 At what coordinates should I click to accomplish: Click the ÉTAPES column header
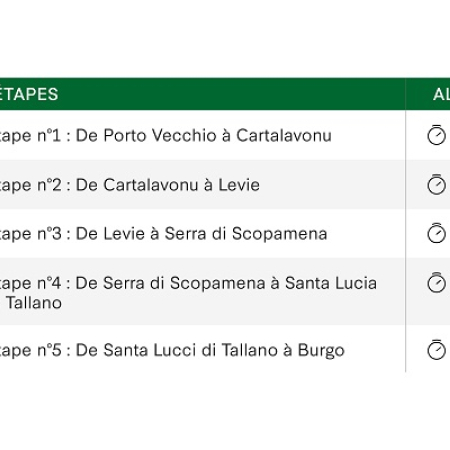tap(29, 94)
